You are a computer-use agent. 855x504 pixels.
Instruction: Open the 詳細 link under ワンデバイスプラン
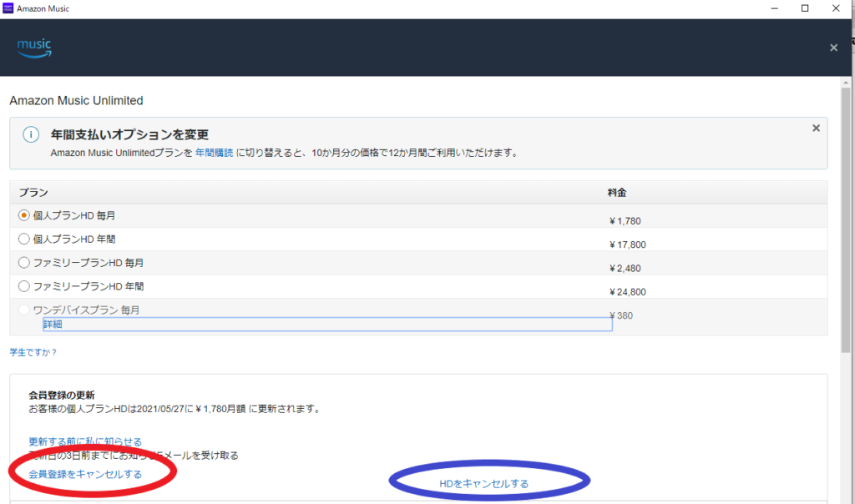coord(53,325)
